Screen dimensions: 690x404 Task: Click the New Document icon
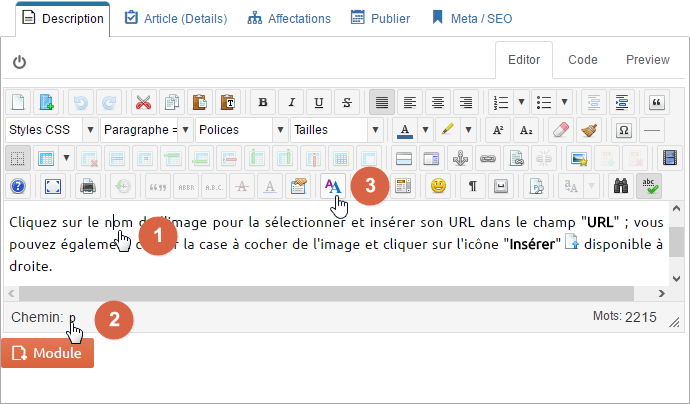(x=18, y=102)
